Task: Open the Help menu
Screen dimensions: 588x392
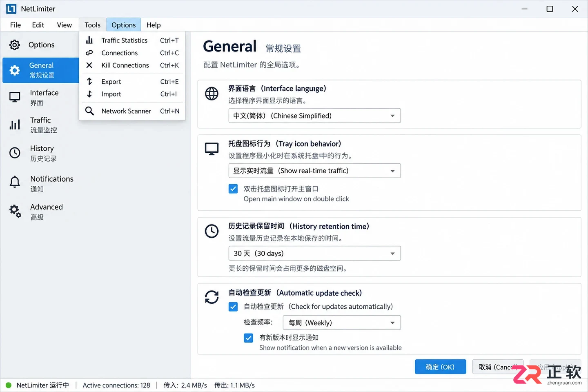Action: point(154,25)
